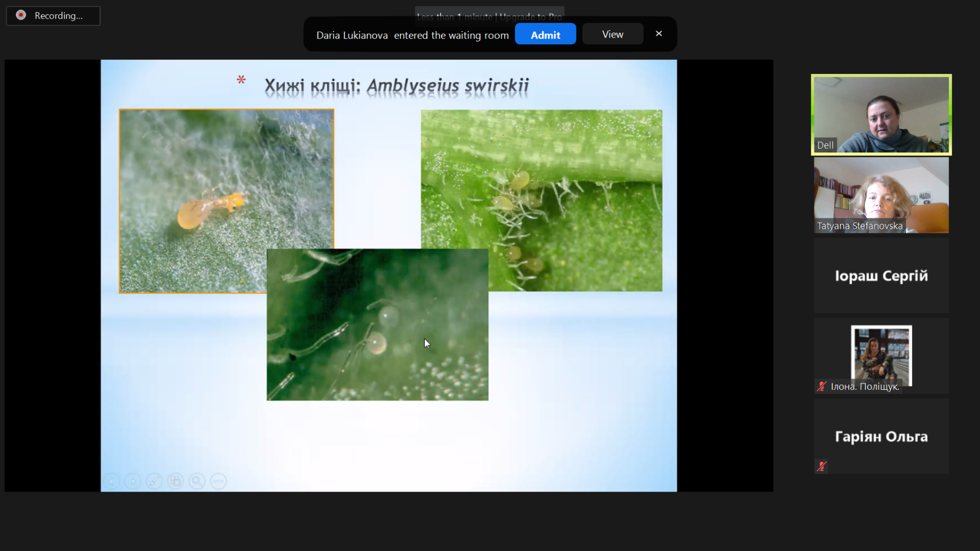Click View in the waiting room notification

[x=612, y=34]
